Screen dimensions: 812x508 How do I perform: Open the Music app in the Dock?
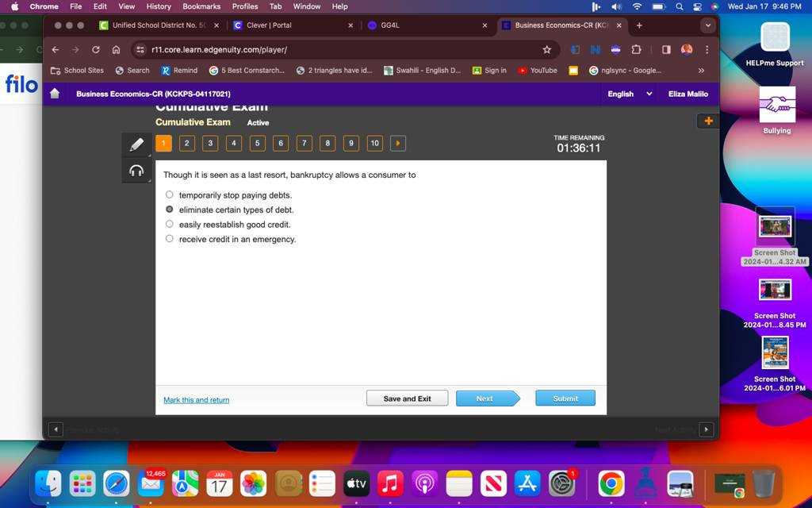pyautogui.click(x=390, y=484)
